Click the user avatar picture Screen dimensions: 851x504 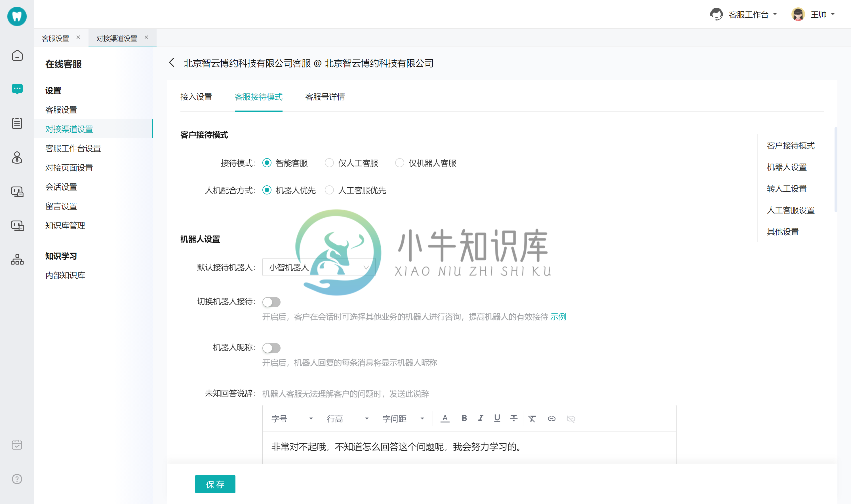coord(798,14)
